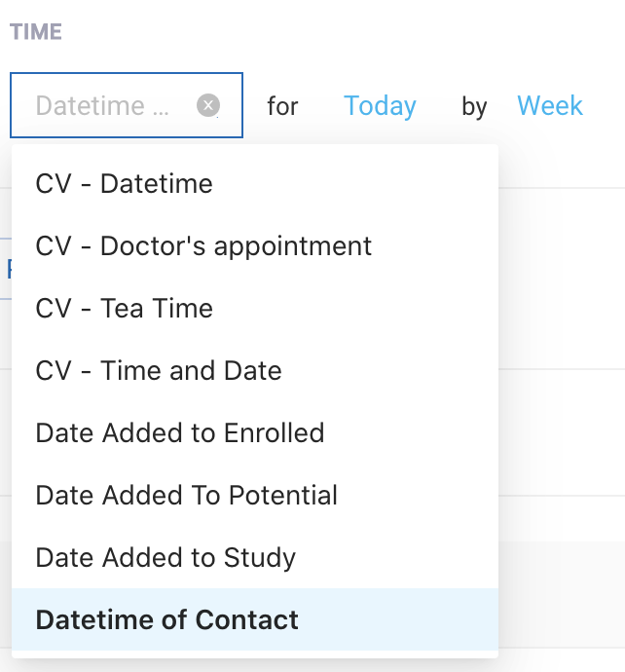Select Datetime of Contact option
The width and height of the screenshot is (625, 672).
pyautogui.click(x=166, y=619)
